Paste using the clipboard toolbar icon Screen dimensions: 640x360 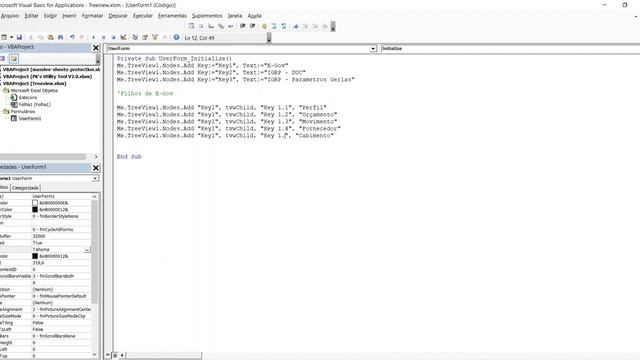[x=51, y=37]
